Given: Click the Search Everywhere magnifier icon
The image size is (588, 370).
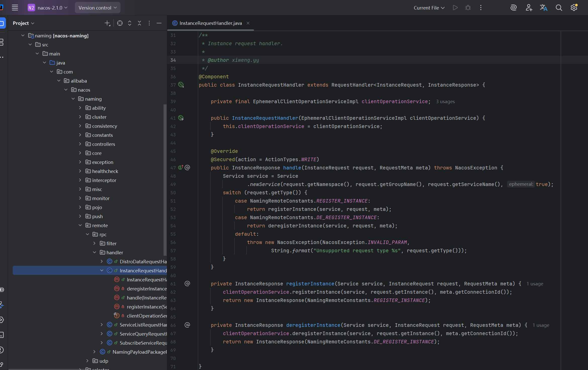Looking at the screenshot, I should point(559,8).
